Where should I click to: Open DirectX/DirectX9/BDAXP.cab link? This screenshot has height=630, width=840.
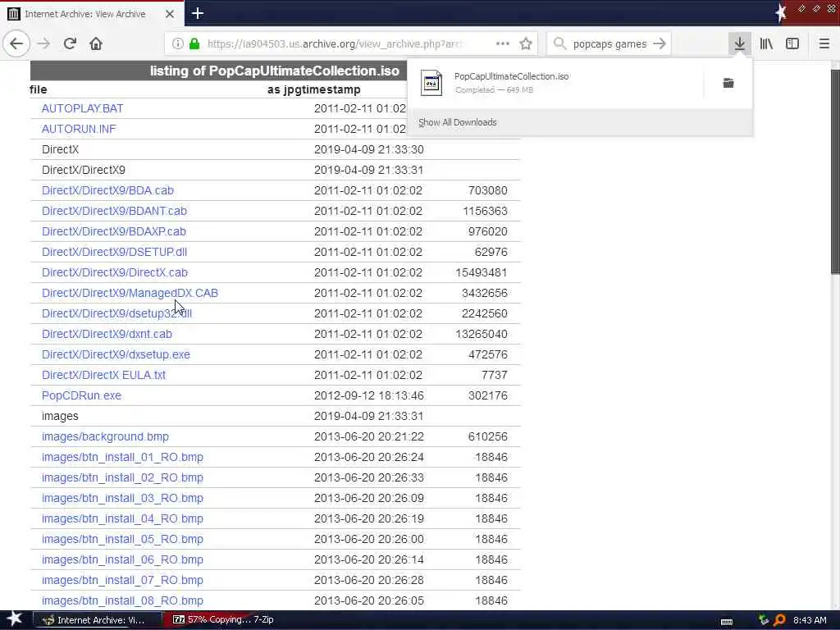tap(113, 231)
